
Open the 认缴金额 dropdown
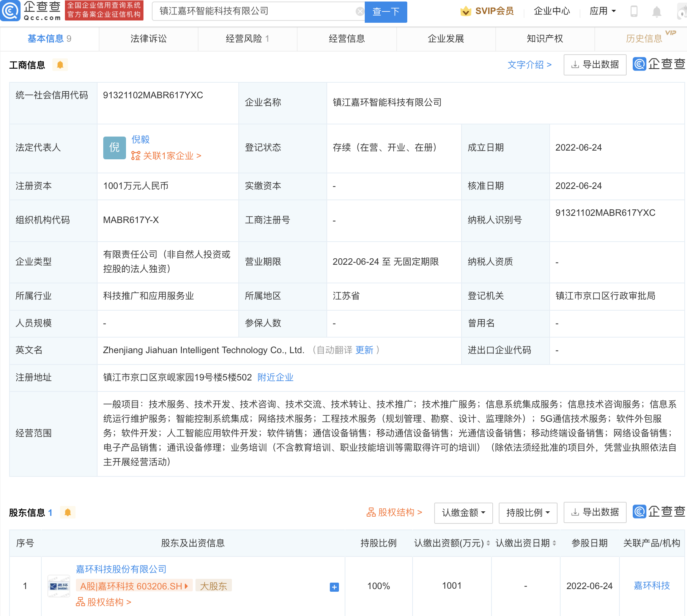[463, 513]
